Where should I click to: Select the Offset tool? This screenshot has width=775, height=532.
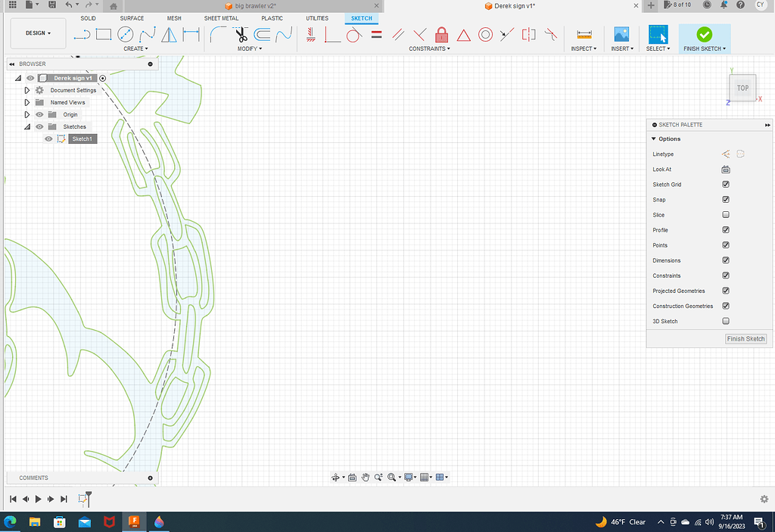[261, 33]
